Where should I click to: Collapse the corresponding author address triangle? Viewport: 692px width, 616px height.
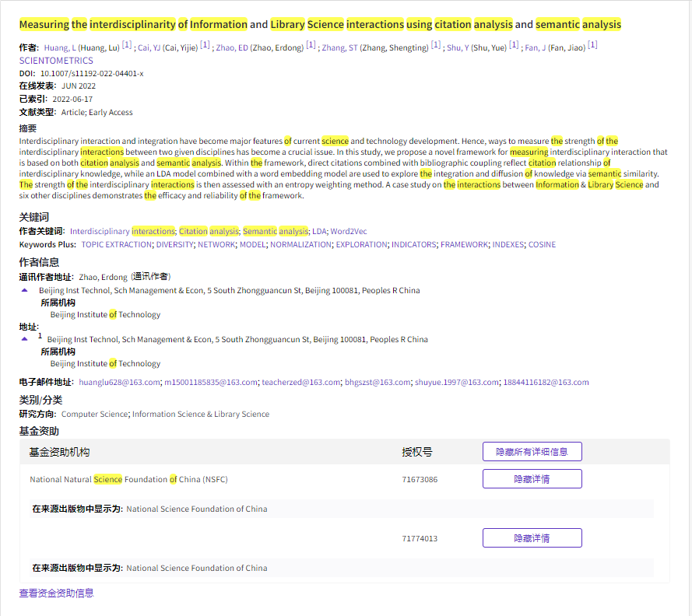tap(25, 290)
